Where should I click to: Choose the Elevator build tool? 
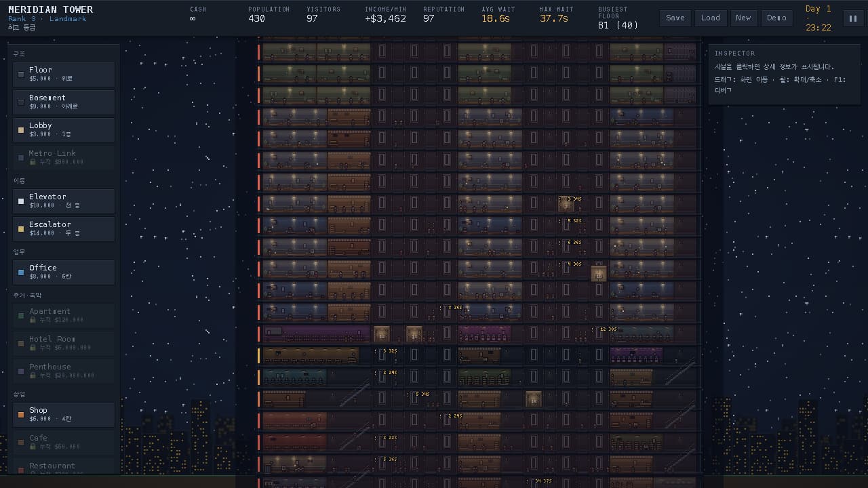tap(64, 201)
